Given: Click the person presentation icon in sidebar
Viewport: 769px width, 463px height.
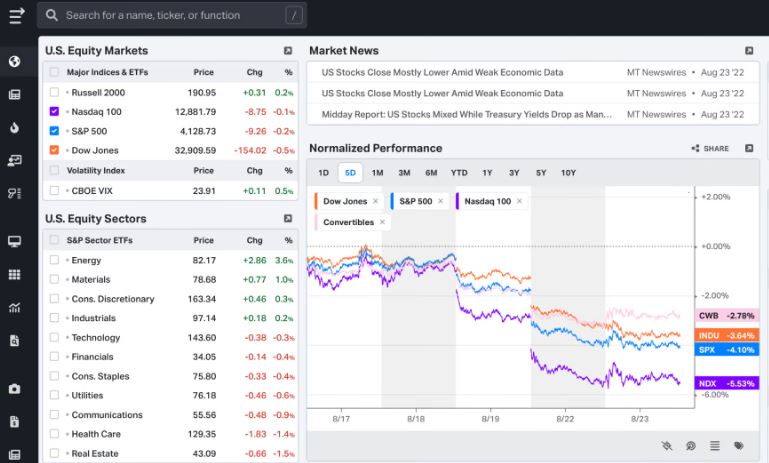Looking at the screenshot, I should pos(15,160).
